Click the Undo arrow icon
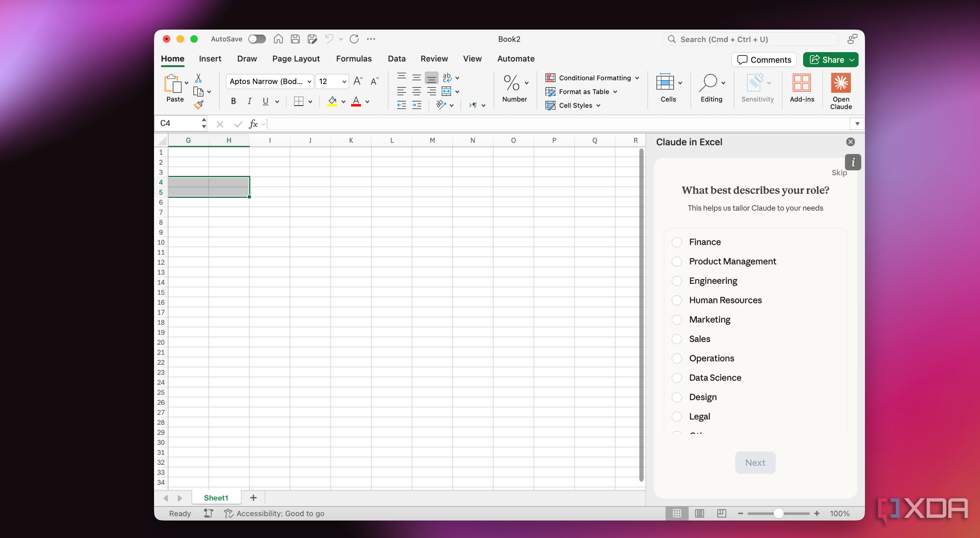 [x=329, y=39]
